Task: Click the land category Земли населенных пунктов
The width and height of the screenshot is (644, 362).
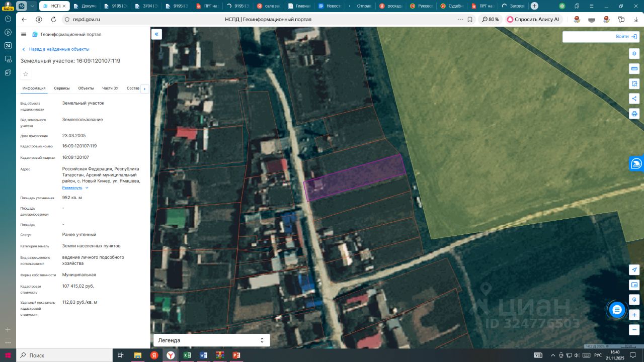Action: (92, 246)
